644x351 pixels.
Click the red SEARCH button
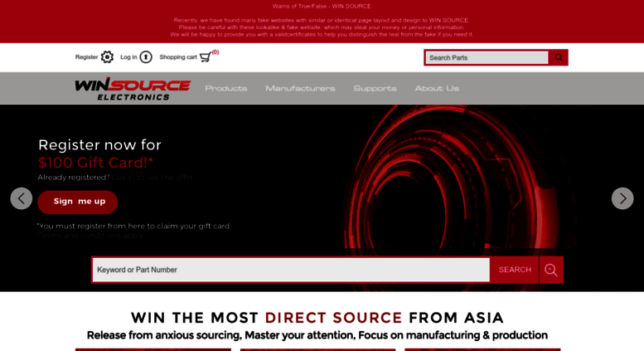515,270
